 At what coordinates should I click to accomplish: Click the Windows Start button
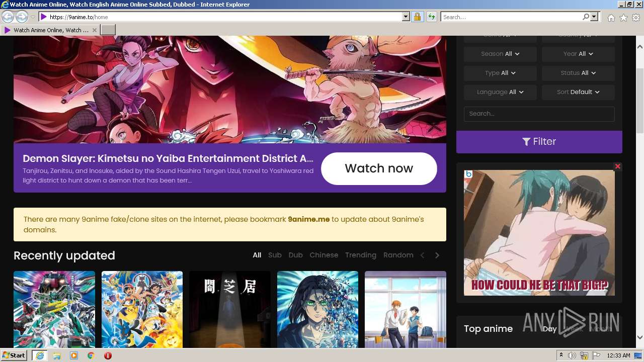(14, 355)
